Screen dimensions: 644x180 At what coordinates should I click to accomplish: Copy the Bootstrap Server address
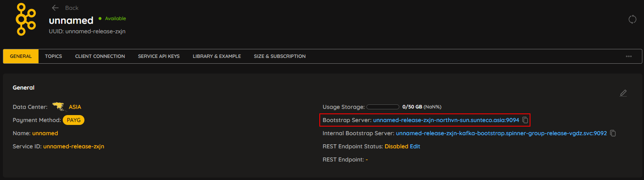pos(525,120)
